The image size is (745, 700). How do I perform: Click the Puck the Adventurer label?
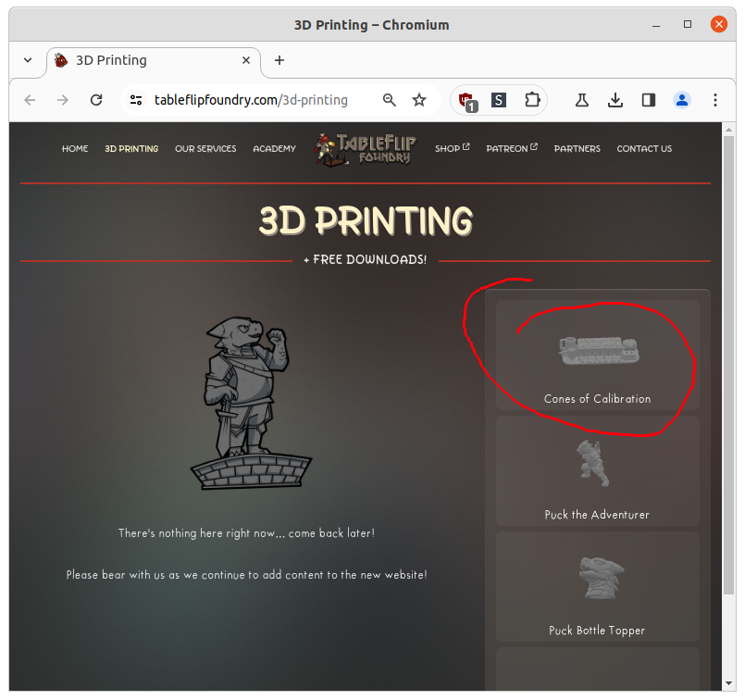[597, 515]
